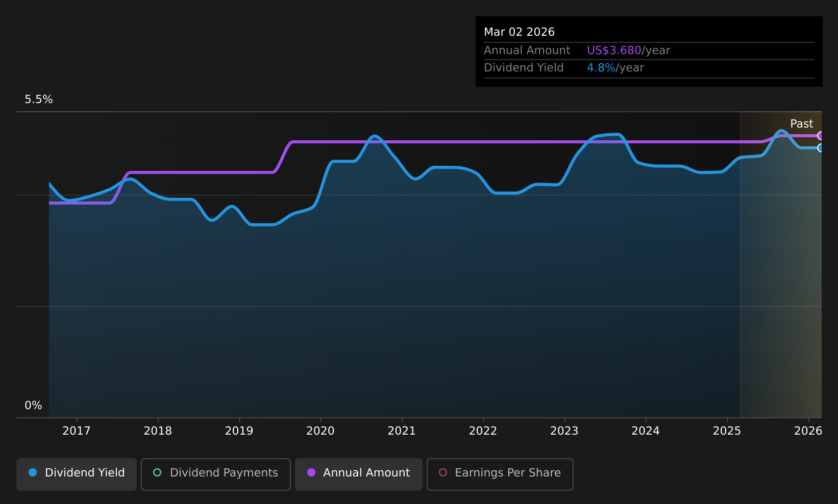Click the 'Annual Amount' tooltip row label
The image size is (838, 504).
pos(527,51)
